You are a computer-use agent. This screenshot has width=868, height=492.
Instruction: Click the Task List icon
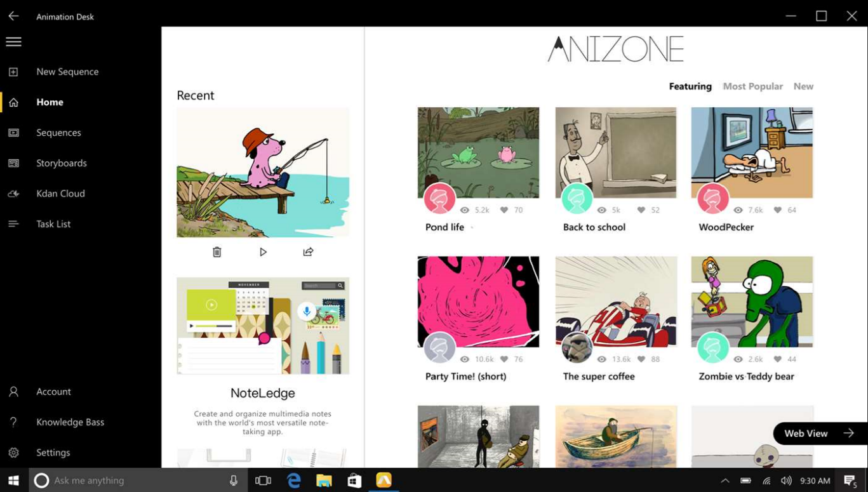pos(13,224)
